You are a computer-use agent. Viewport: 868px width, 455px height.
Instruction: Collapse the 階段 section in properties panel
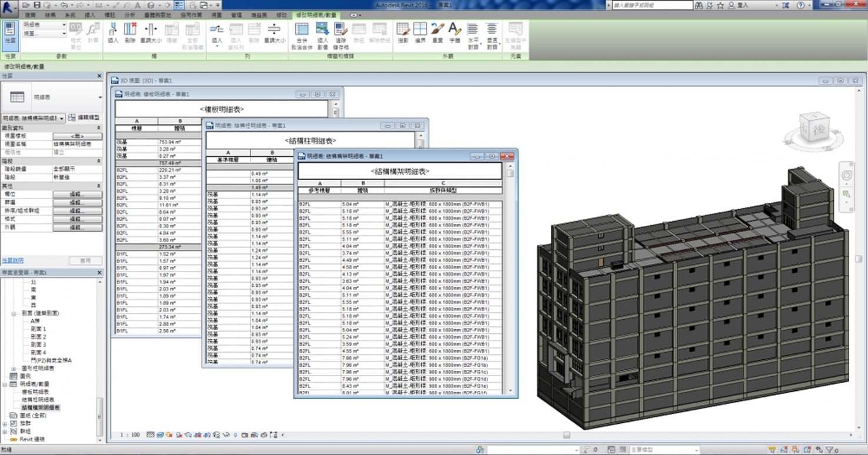[x=98, y=161]
